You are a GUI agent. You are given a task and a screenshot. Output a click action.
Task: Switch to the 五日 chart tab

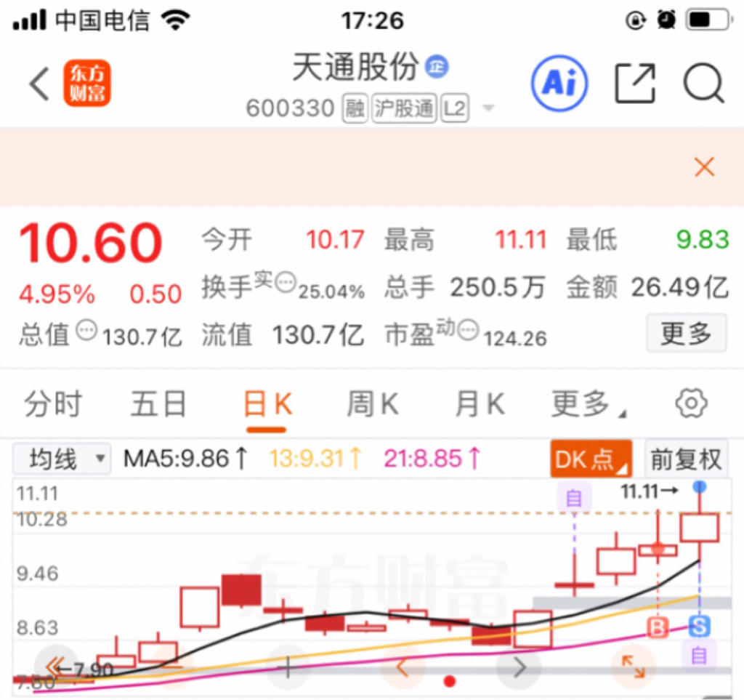(158, 404)
